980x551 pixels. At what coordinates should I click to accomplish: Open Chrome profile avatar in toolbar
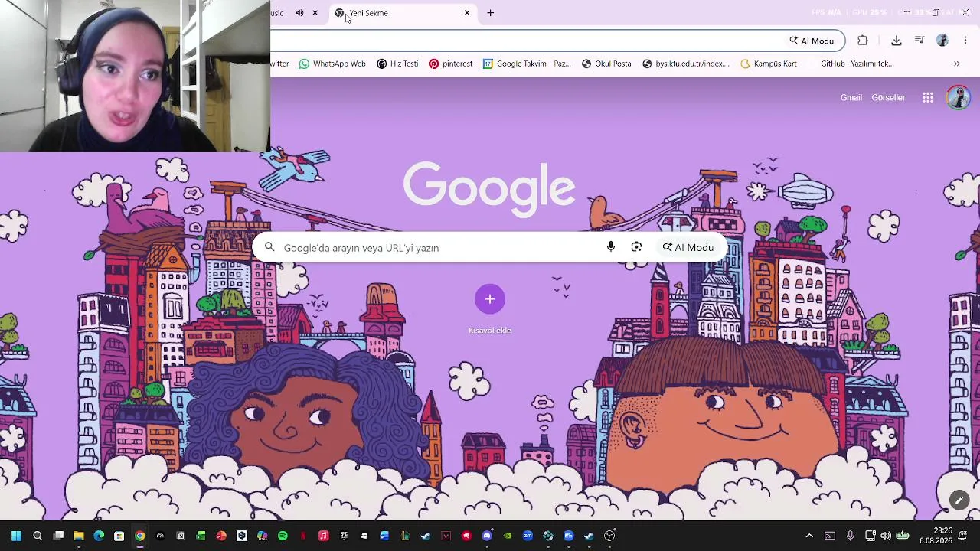point(942,41)
